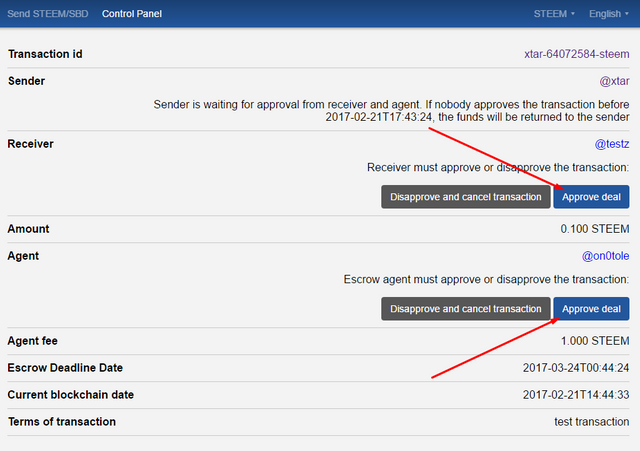Select the terms value test transaction
640x451 pixels.
(591, 422)
